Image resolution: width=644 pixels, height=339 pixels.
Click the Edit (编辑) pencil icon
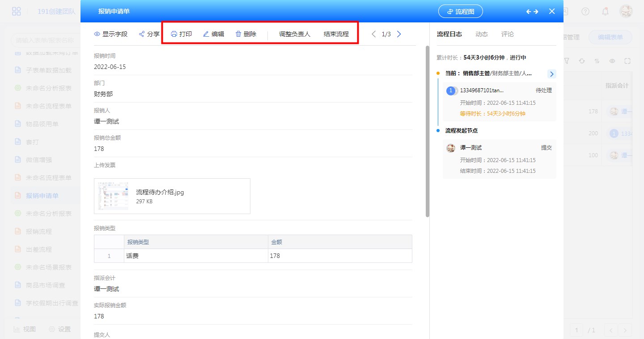206,34
